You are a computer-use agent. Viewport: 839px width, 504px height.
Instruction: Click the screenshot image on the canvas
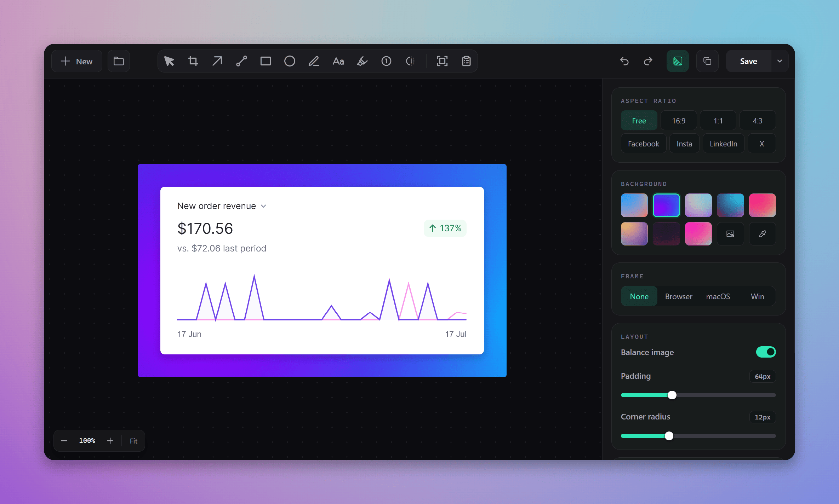[322, 271]
